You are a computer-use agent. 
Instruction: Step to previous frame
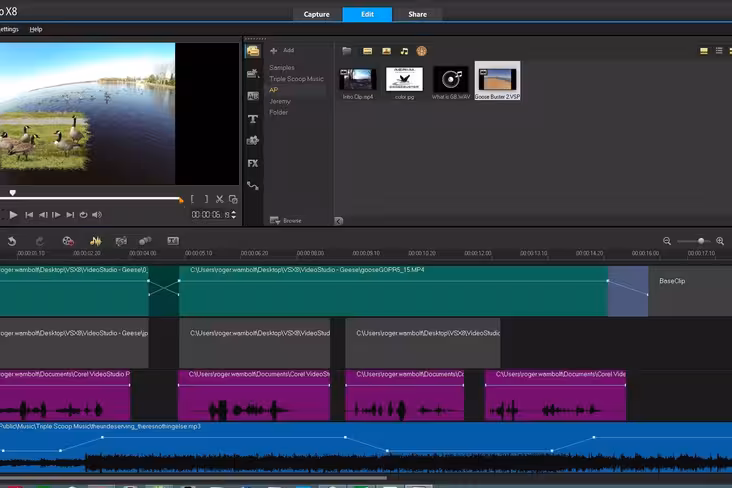point(43,215)
